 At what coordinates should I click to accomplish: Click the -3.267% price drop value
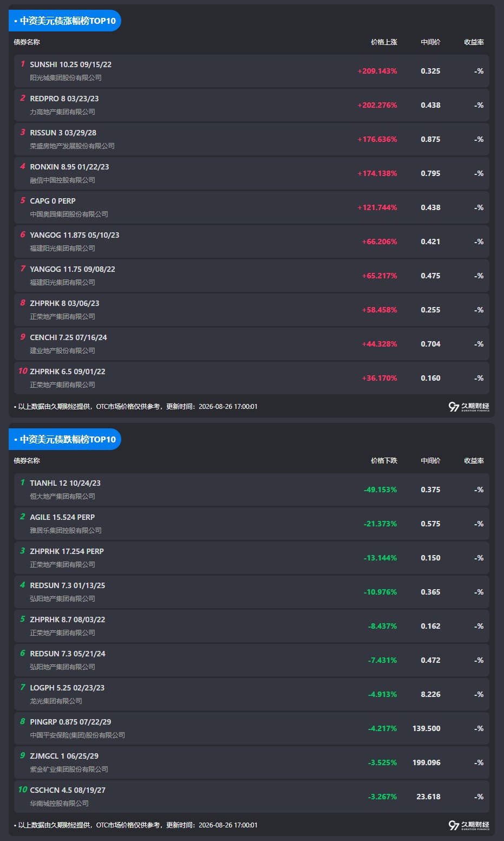tap(383, 797)
